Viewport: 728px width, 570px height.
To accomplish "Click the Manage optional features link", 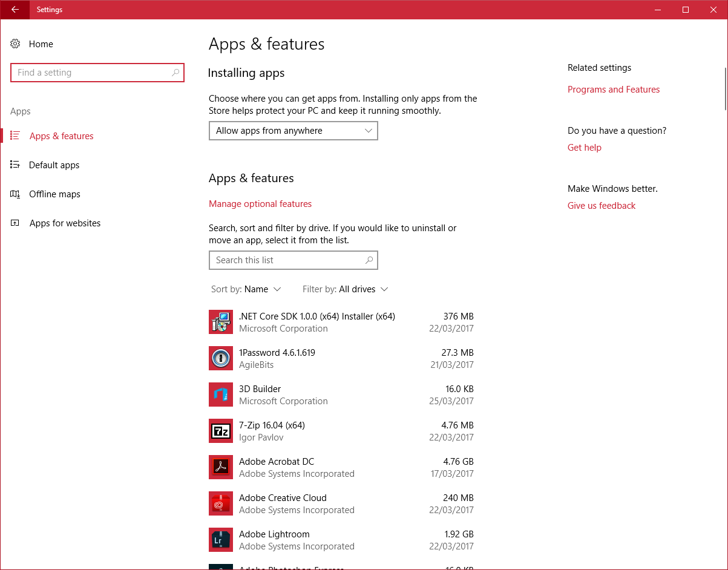I will (260, 204).
